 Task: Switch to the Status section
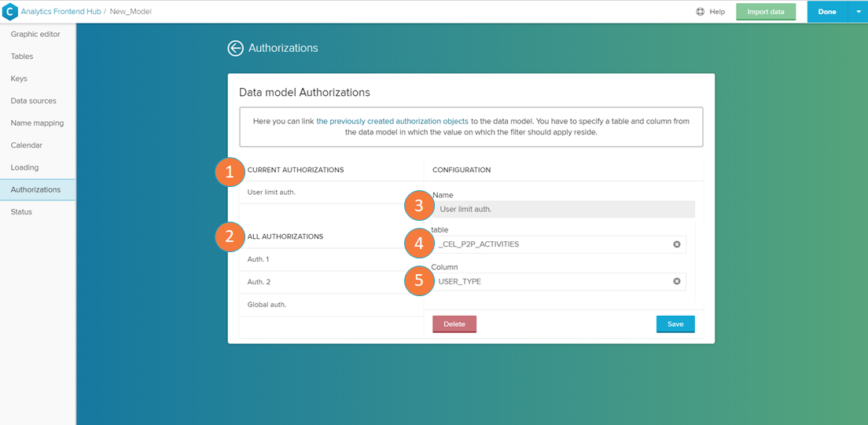click(21, 212)
